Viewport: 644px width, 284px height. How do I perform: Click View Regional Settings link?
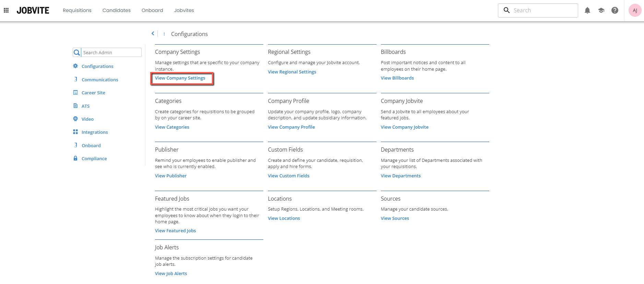(292, 72)
